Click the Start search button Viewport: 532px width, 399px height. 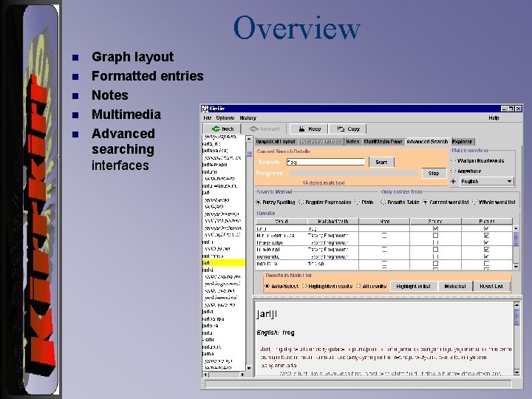(x=381, y=162)
